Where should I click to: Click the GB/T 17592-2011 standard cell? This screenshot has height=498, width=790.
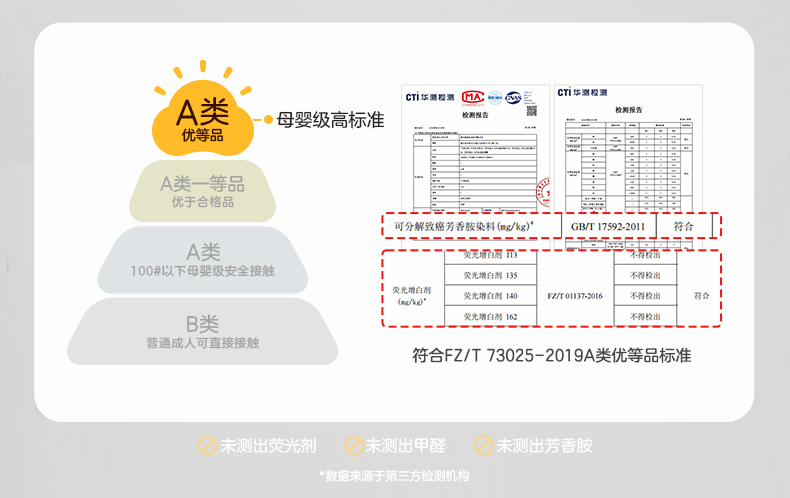pos(608,226)
